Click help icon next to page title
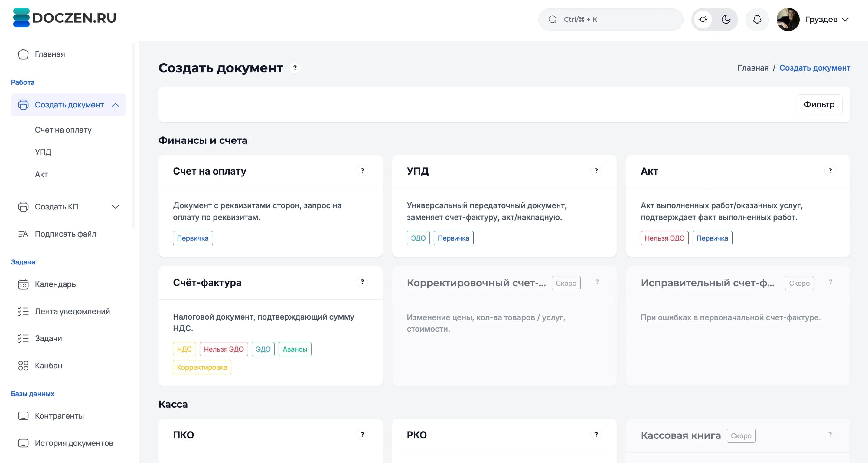This screenshot has height=463, width=868. pos(295,68)
